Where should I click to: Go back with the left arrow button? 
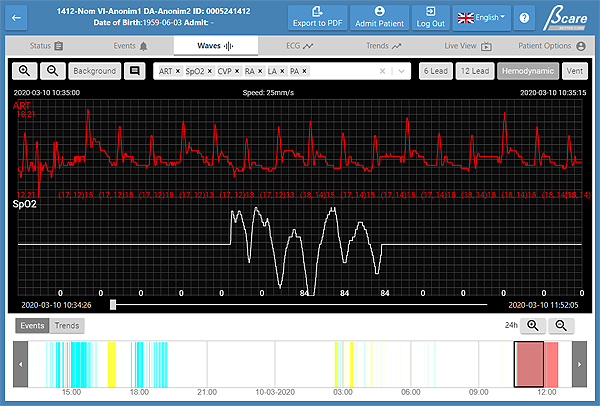[16, 18]
